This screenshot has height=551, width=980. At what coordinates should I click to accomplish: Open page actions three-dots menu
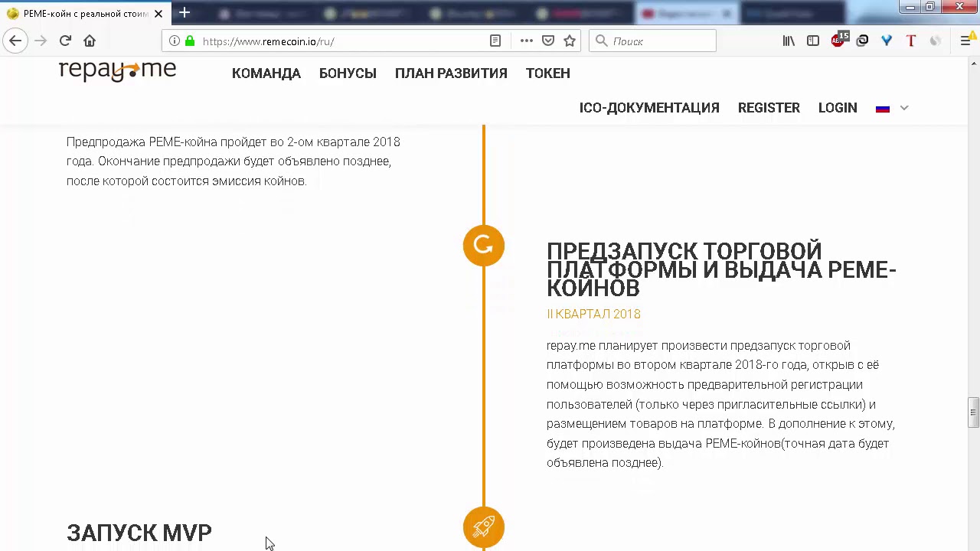coord(527,41)
